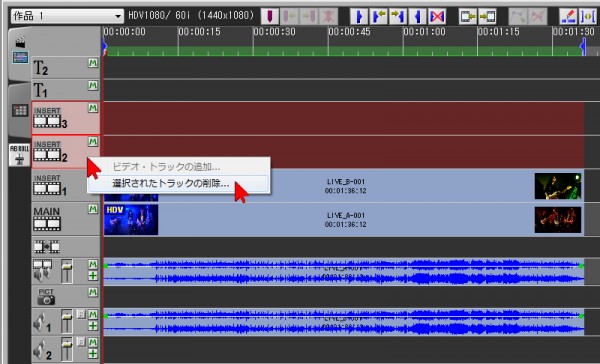Screen dimensions: 600x364
Task: Click the red pencil edit icon
Action: 568,16
